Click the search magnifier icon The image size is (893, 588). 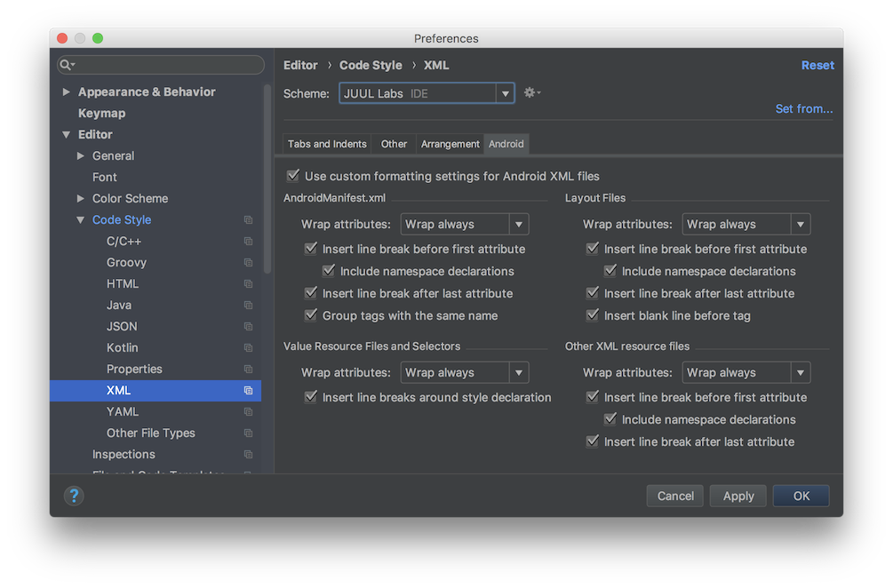click(x=66, y=65)
